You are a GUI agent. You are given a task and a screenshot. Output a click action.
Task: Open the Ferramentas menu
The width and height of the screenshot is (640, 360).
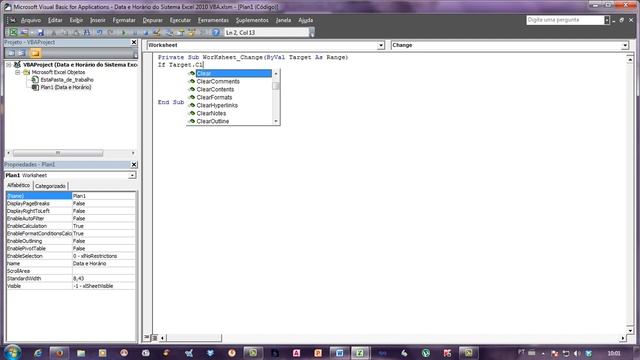pos(213,20)
